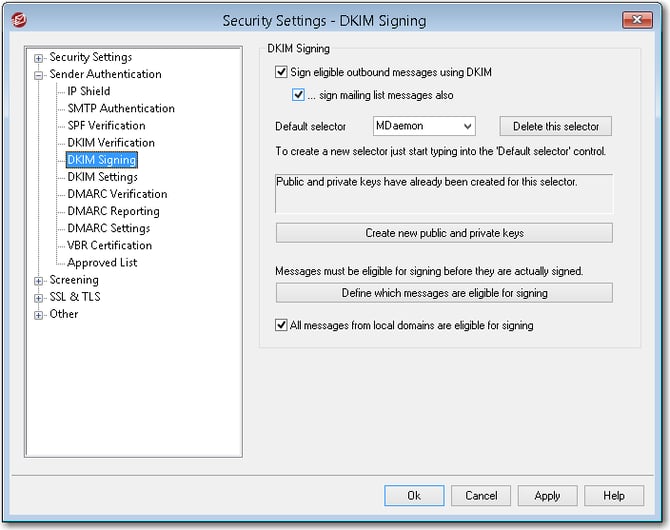670x530 pixels.
Task: Expand the SSL & TLS tree node
Action: point(38,298)
